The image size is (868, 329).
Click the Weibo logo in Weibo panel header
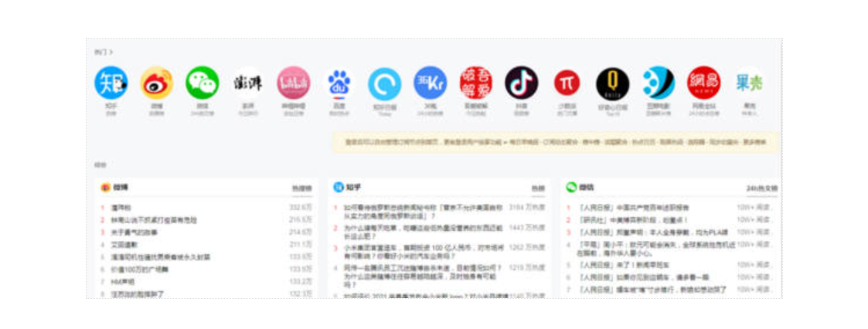coord(106,188)
